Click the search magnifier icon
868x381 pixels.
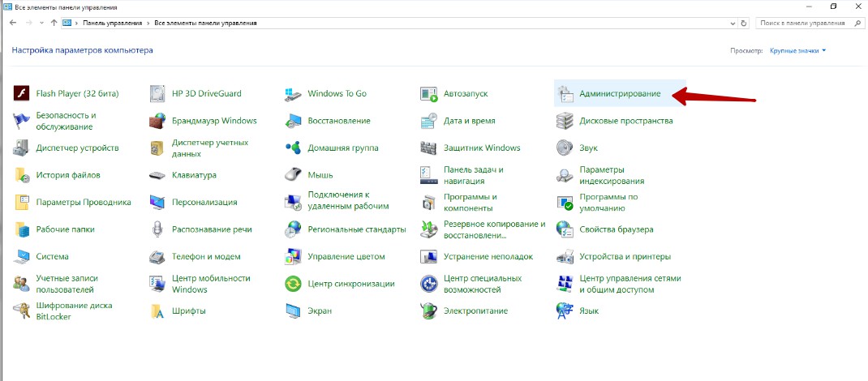[856, 24]
